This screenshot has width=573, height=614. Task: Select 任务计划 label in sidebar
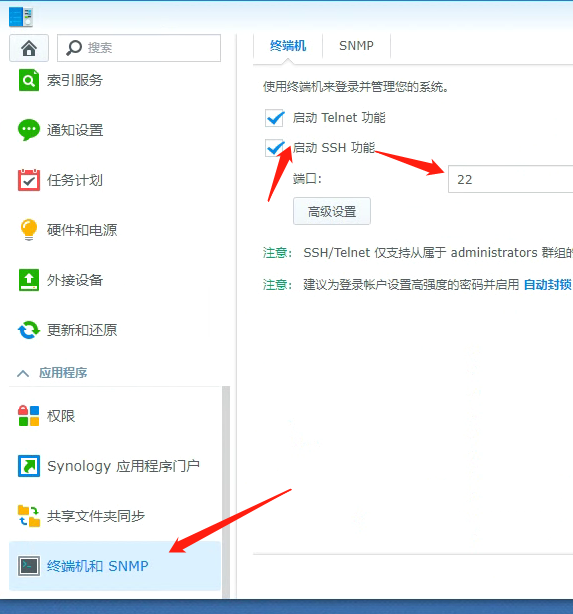tap(75, 180)
